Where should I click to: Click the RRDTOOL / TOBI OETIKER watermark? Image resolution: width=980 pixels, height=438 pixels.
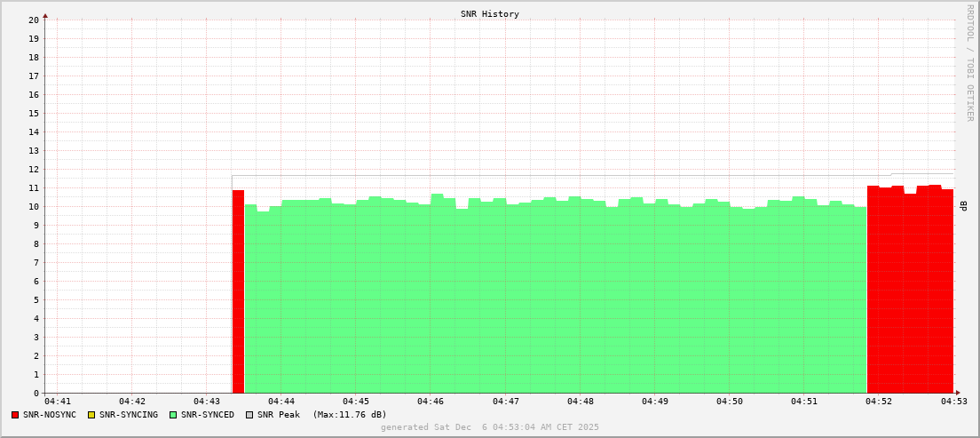(969, 63)
